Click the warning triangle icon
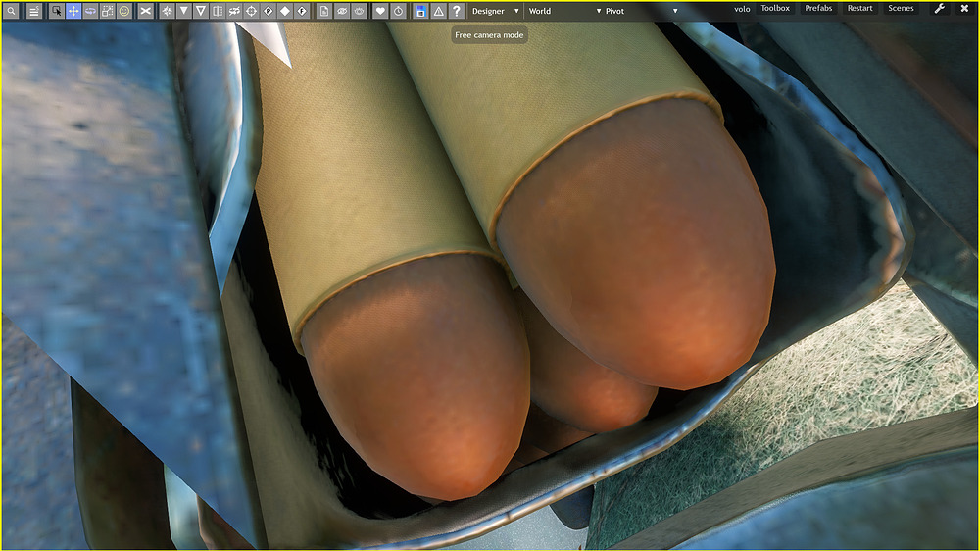The image size is (980, 551). tap(439, 11)
